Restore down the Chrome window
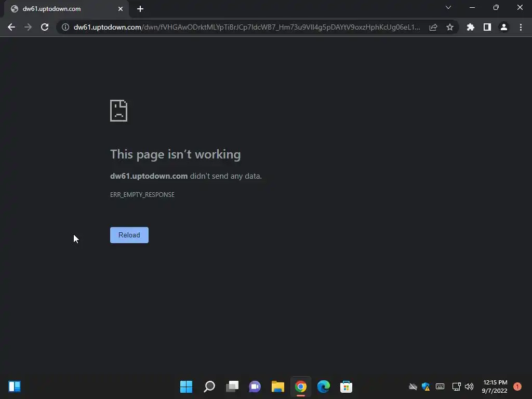This screenshot has height=399, width=532. coord(496,7)
